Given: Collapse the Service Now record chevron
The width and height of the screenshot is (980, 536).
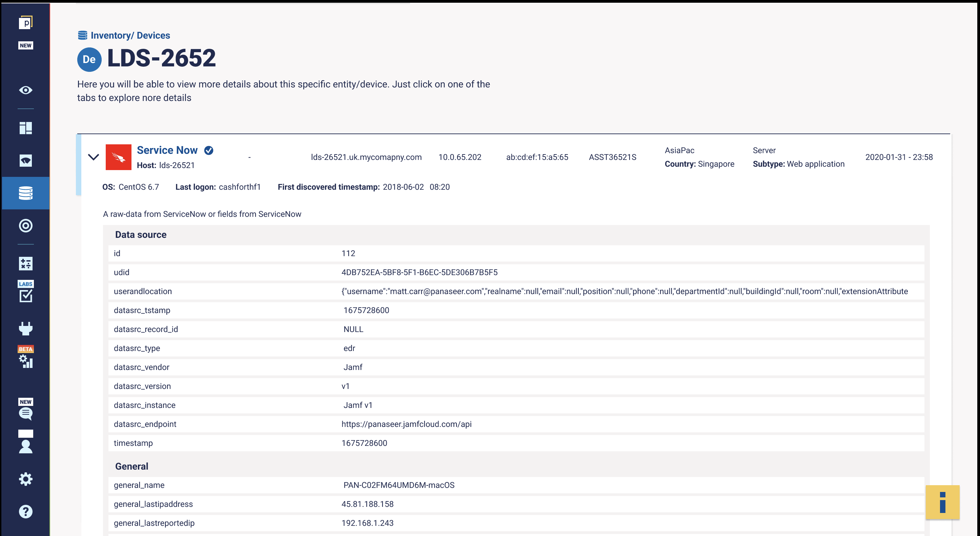Looking at the screenshot, I should [94, 157].
